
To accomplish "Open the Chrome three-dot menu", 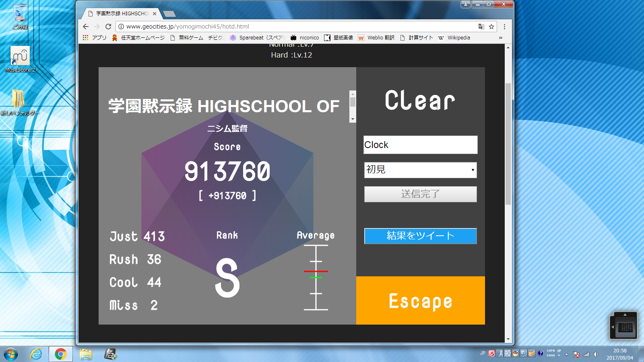I will (504, 27).
